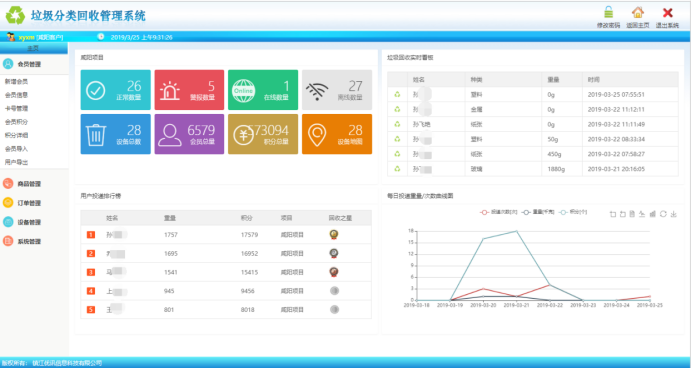This screenshot has height=369, width=692.
Task: Switch chart to bar type icon
Action: (x=653, y=214)
